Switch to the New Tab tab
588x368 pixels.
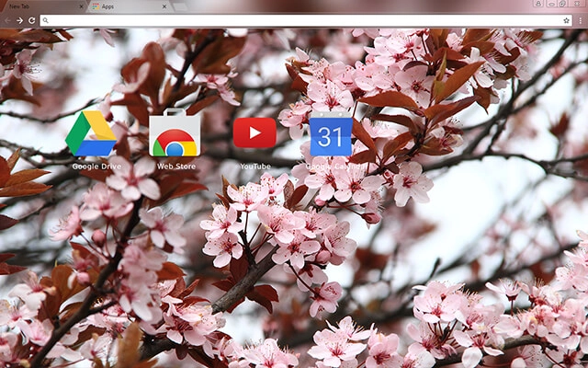pyautogui.click(x=42, y=6)
